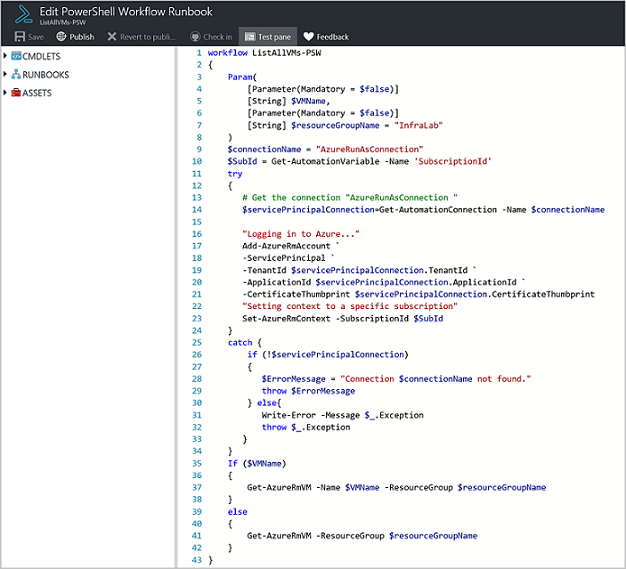Open the Test pane
Viewport: 626px width, 569px height.
(266, 37)
